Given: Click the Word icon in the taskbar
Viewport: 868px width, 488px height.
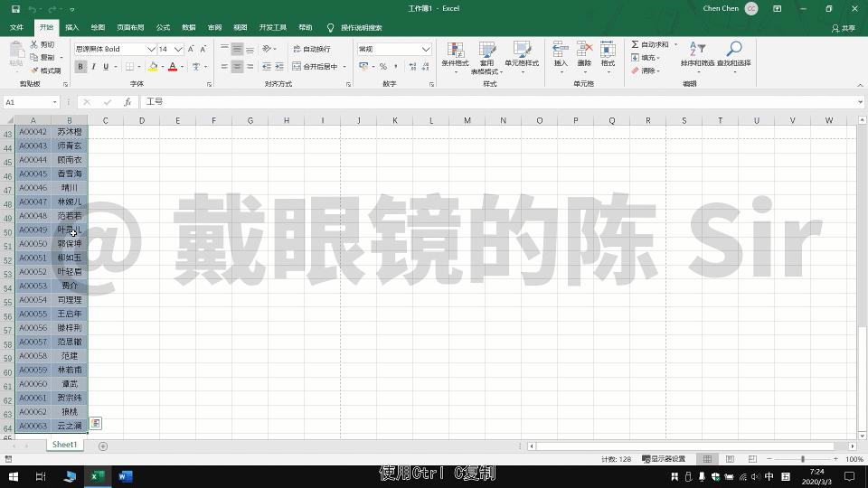Looking at the screenshot, I should (126, 476).
